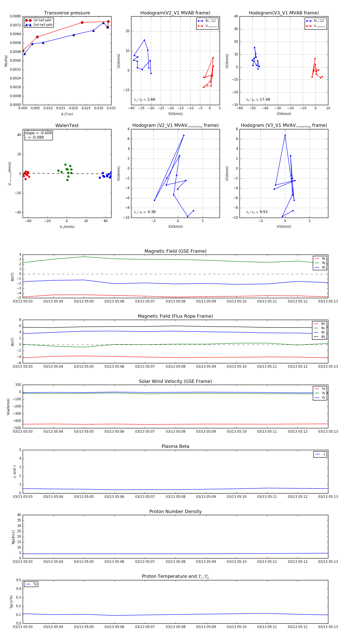Click the "Solar Wind Velocity (GSE Frame)" title
The image size is (351, 644).
coord(175,381)
